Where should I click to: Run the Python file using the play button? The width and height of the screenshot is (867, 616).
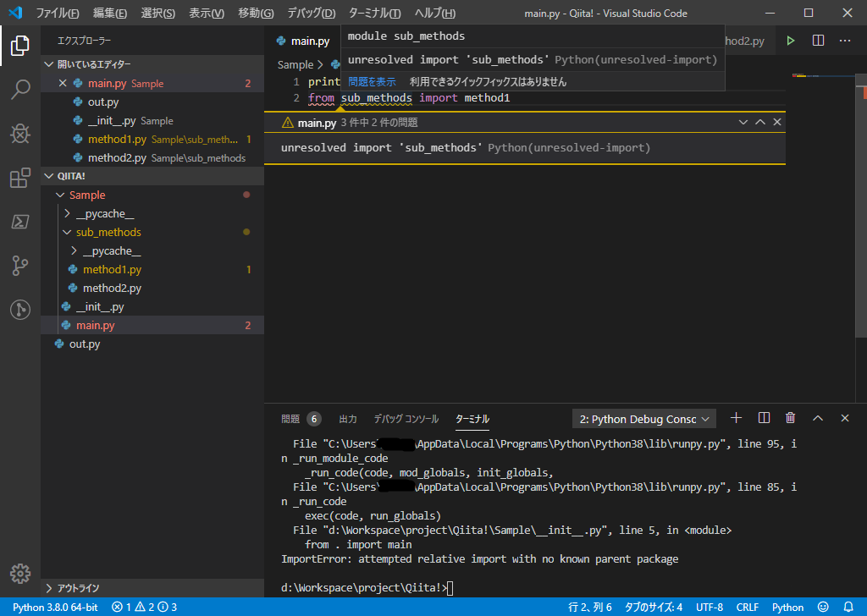coord(789,40)
